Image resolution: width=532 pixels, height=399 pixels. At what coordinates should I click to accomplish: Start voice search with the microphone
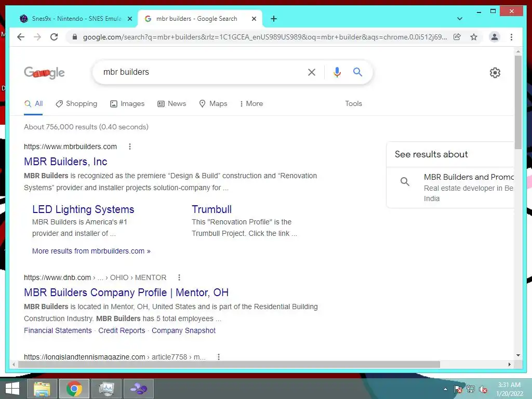(x=337, y=72)
